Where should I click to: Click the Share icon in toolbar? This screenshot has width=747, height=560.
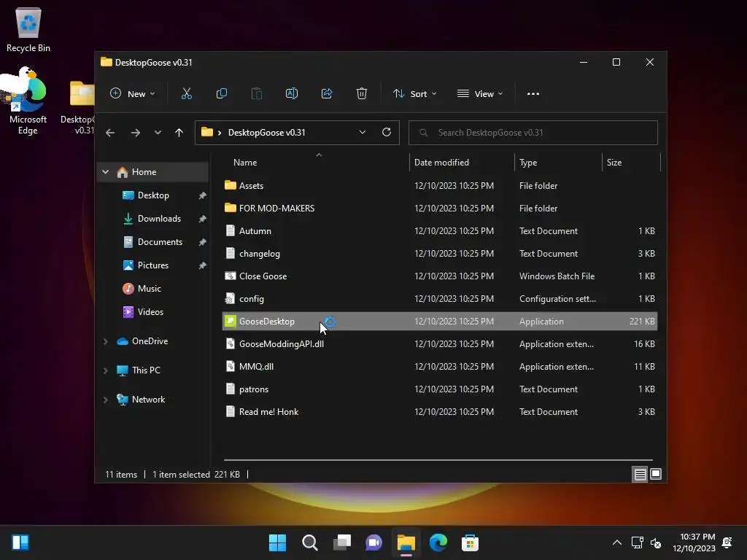327,94
